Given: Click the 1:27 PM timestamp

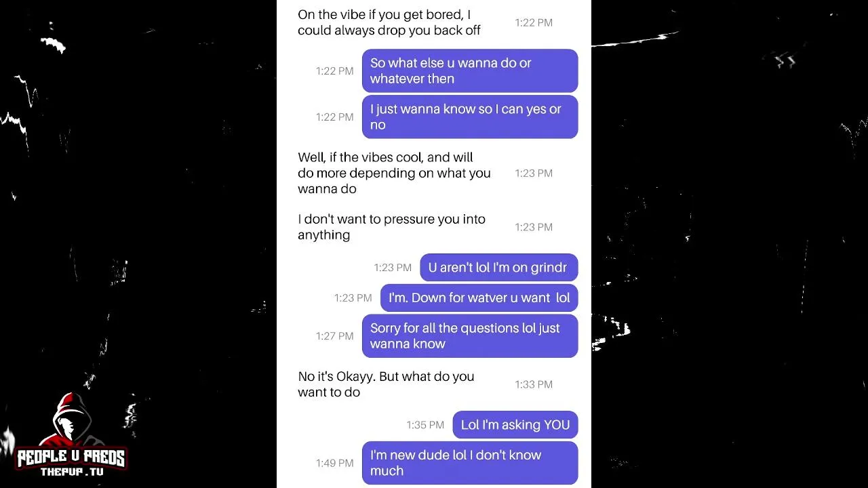Looking at the screenshot, I should tap(334, 335).
